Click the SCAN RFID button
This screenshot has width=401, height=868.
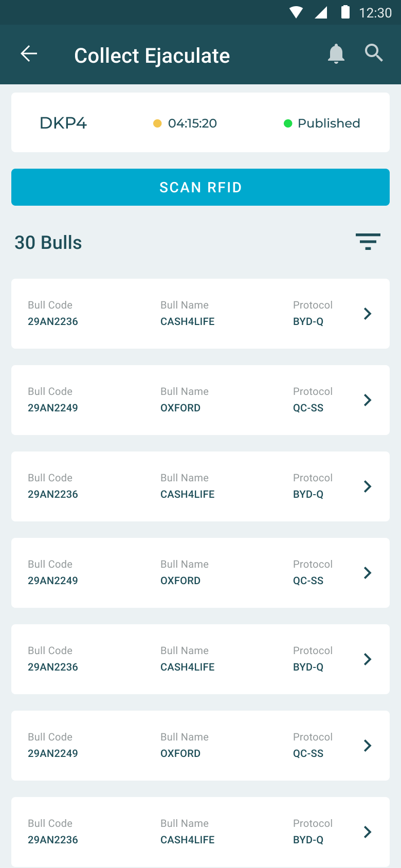tap(200, 187)
